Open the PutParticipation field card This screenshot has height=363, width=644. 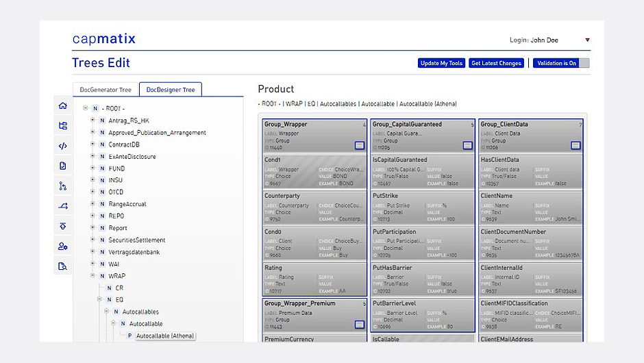point(423,243)
